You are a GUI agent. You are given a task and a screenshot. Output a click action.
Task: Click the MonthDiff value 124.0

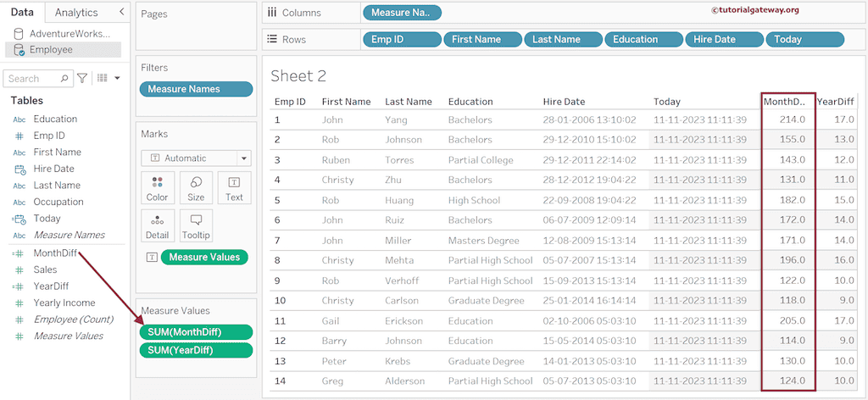click(793, 381)
